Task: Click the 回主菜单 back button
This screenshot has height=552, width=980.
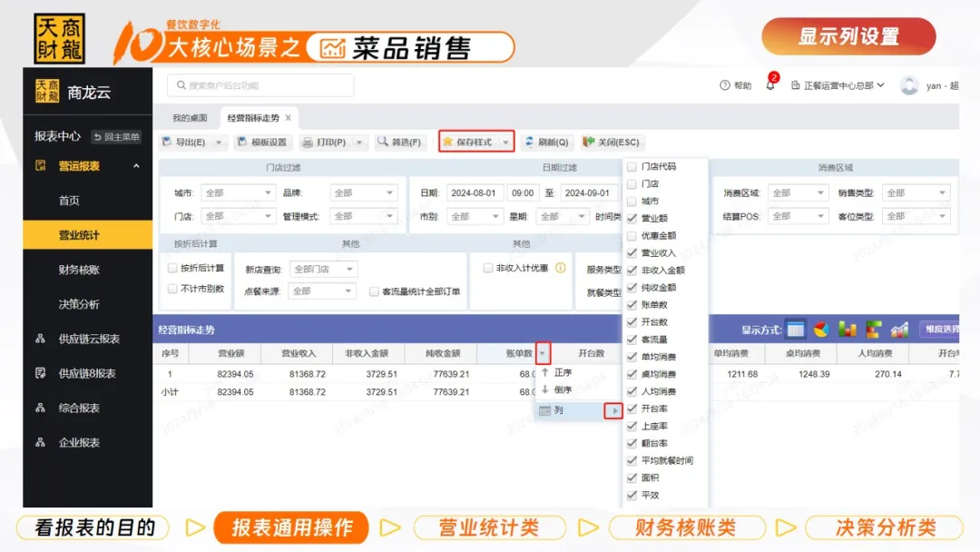Action: (x=117, y=136)
